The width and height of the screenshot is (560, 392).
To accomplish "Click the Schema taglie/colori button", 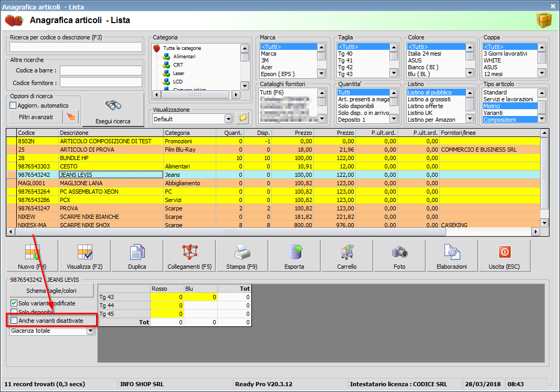I will (x=51, y=291).
